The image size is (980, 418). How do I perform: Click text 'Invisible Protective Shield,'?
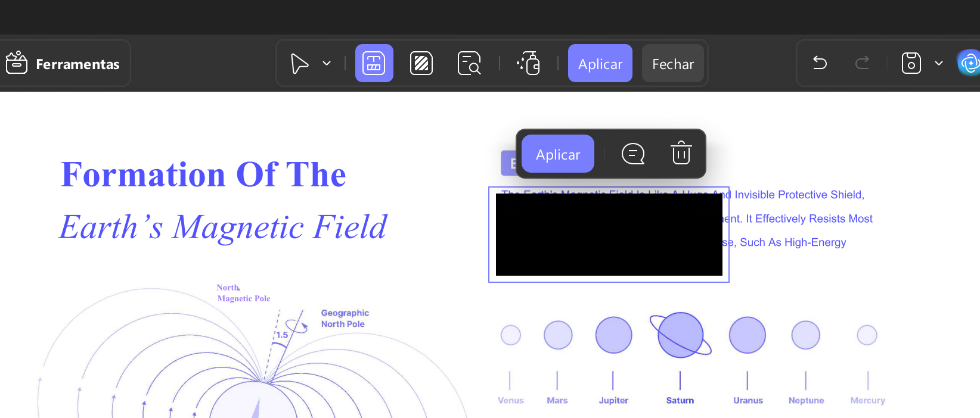(x=799, y=195)
